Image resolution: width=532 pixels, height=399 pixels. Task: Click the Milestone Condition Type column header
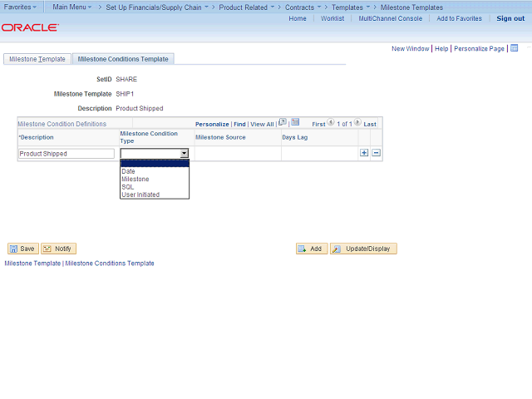coord(149,137)
